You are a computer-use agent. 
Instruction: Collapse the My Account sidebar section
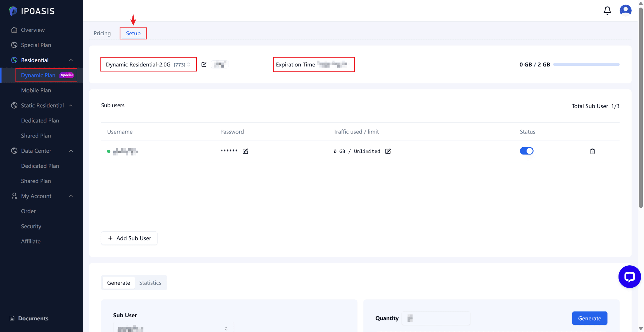(71, 196)
